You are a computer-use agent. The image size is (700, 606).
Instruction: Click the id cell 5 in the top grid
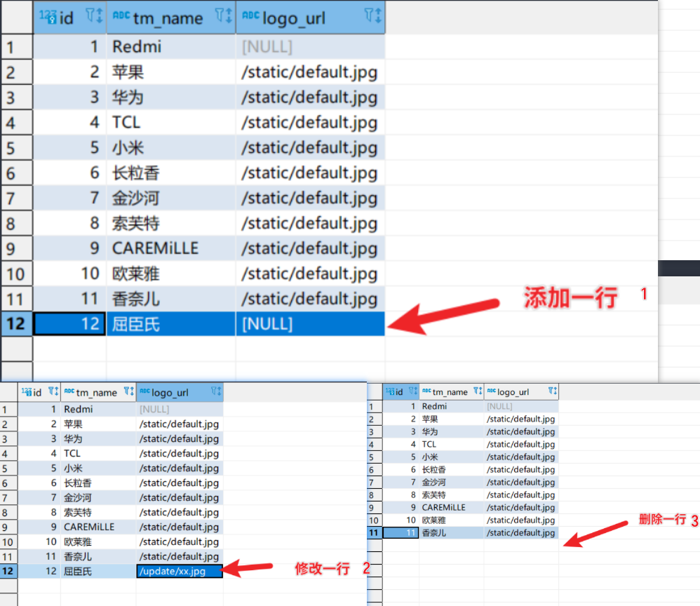coord(69,147)
